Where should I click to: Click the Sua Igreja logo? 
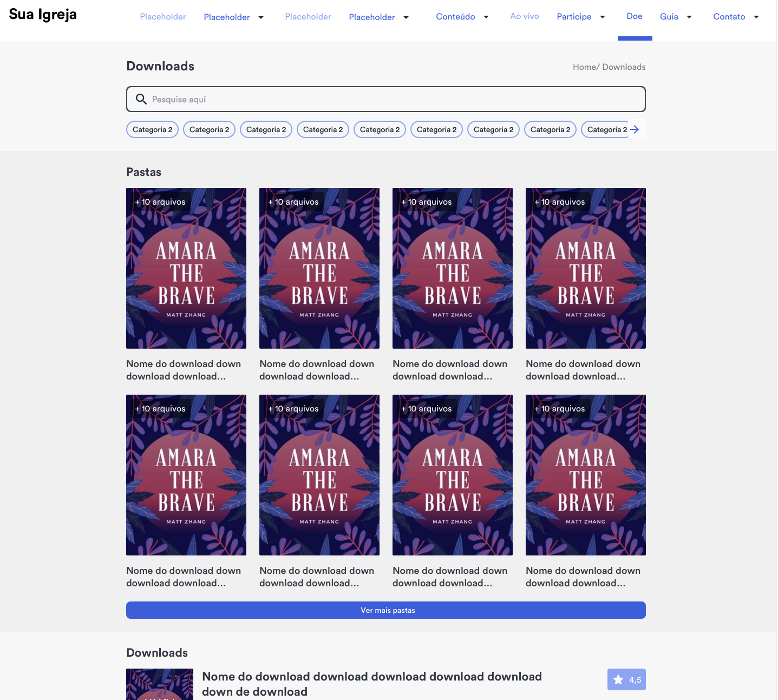[x=43, y=15]
